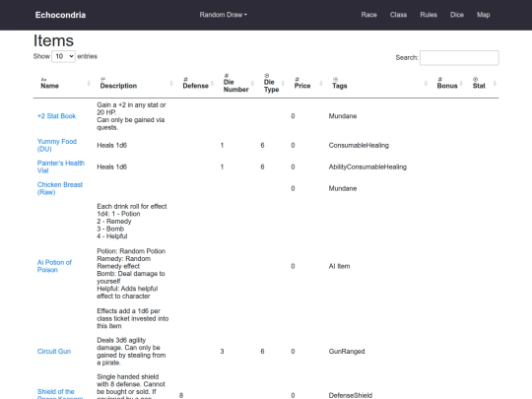
Task: Select Heals 1d6 in Yummy Food row
Action: (112, 145)
